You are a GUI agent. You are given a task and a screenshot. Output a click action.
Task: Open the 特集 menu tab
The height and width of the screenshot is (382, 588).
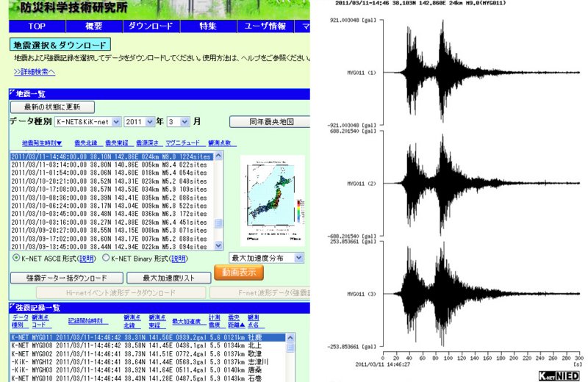click(208, 26)
